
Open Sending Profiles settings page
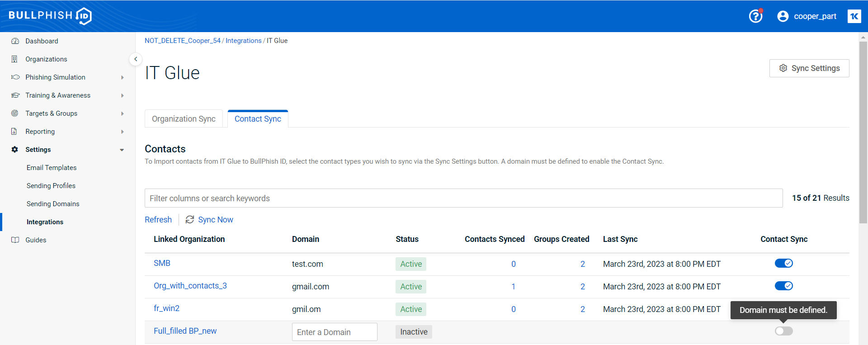pos(51,186)
